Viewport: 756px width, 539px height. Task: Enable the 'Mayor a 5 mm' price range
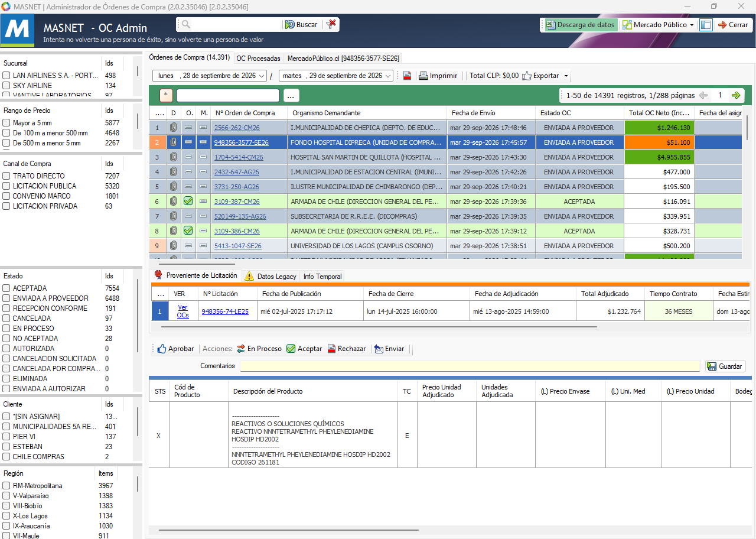[x=6, y=123]
